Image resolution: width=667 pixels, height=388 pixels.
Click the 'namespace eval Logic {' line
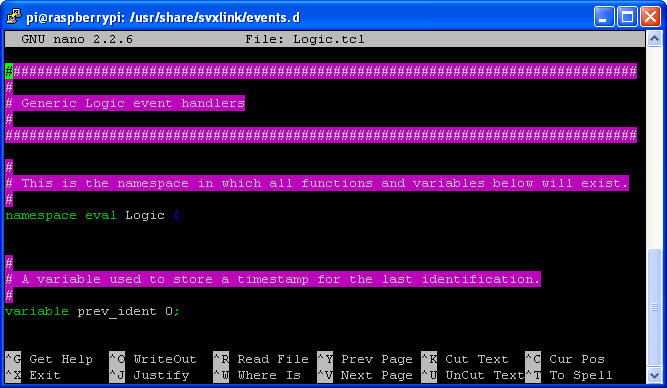pyautogui.click(x=92, y=215)
